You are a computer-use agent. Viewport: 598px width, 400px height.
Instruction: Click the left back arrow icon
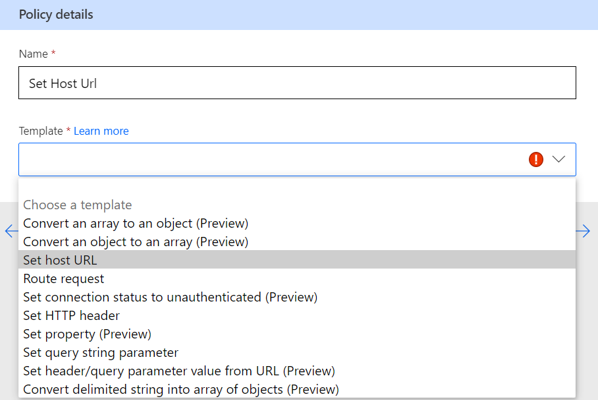click(11, 231)
